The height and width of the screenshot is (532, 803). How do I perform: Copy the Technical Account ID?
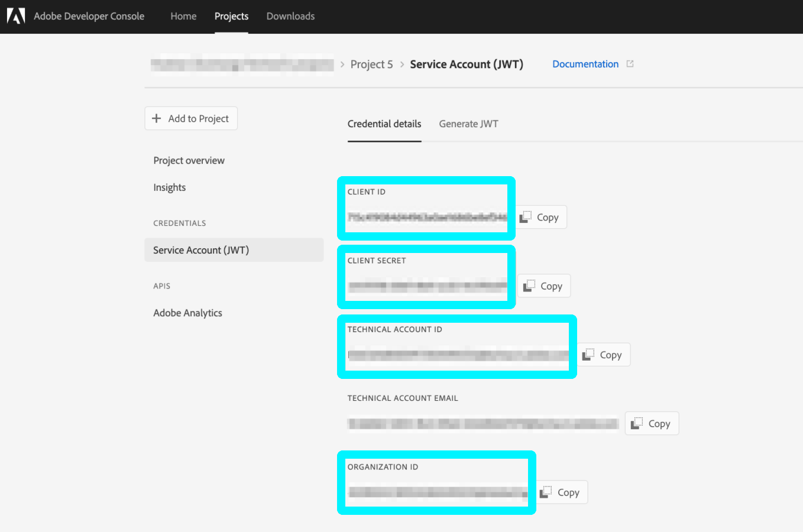[x=603, y=355]
